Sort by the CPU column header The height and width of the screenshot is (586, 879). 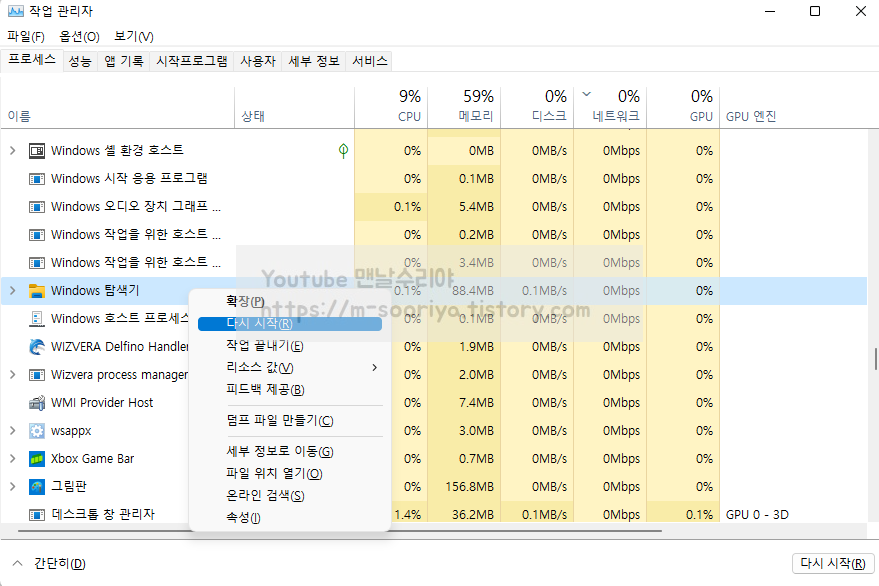(391, 108)
